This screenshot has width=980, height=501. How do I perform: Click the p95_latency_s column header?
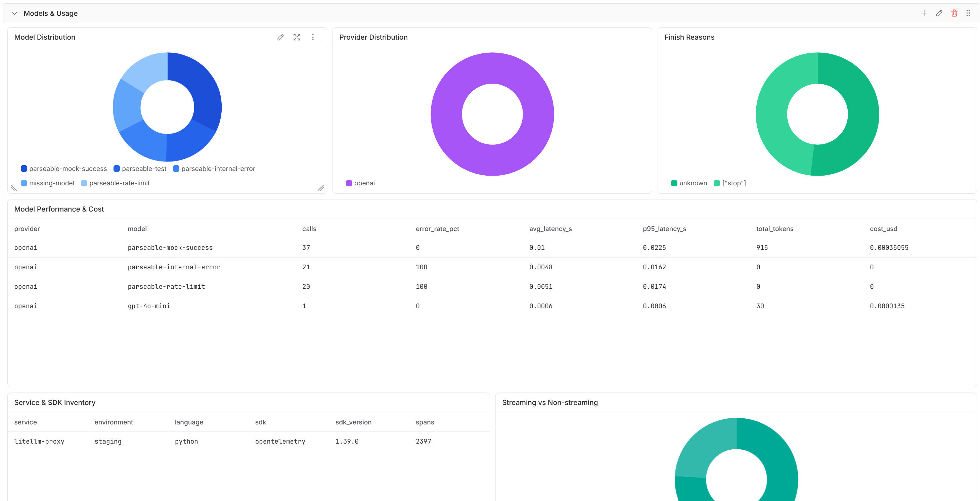[665, 229]
